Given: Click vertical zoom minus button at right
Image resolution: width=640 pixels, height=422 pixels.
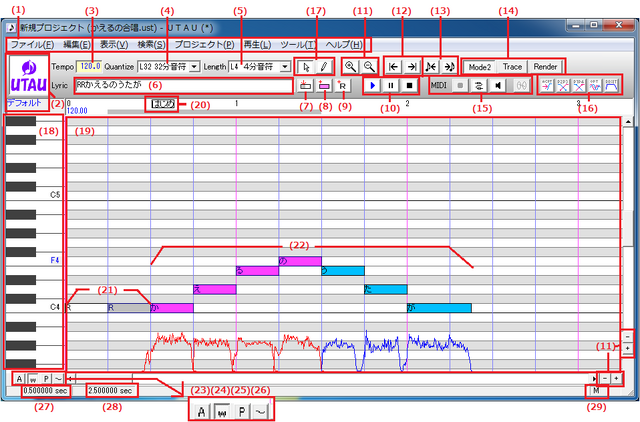Looking at the screenshot, I should click(x=627, y=337).
